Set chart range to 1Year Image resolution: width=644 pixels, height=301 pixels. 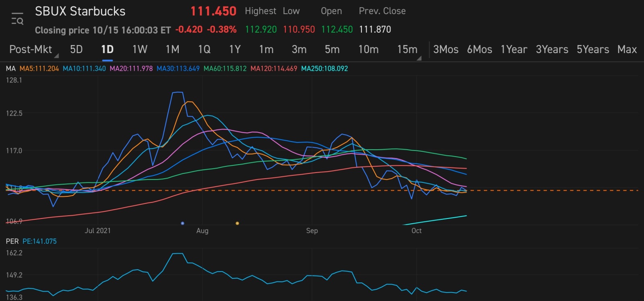(x=514, y=49)
